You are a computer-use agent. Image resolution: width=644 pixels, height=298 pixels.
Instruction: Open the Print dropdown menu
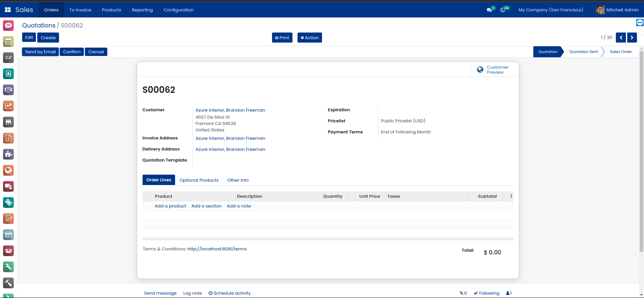coord(282,38)
